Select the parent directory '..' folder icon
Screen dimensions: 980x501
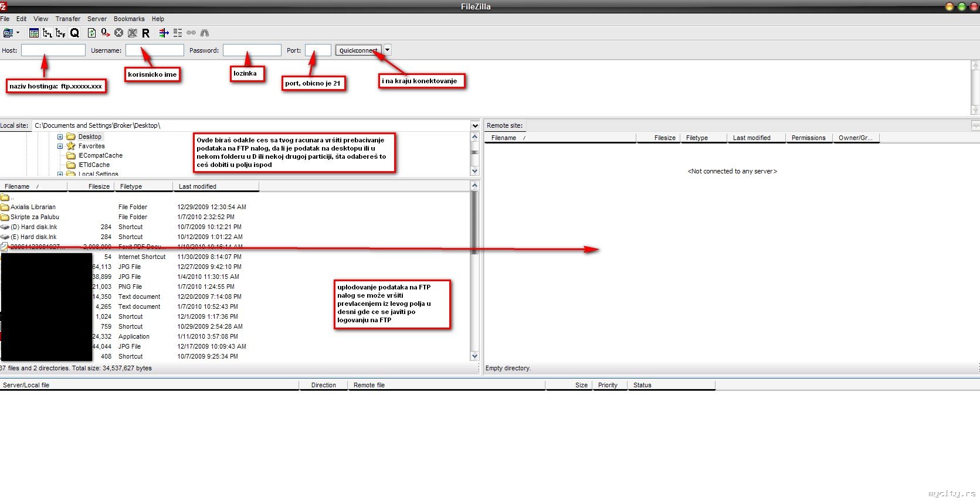pos(5,197)
